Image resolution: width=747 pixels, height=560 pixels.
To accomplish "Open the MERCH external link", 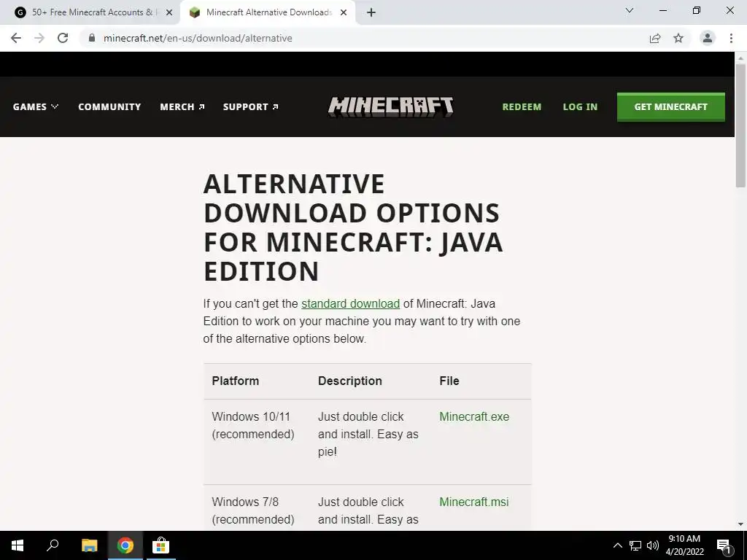I will (x=182, y=106).
